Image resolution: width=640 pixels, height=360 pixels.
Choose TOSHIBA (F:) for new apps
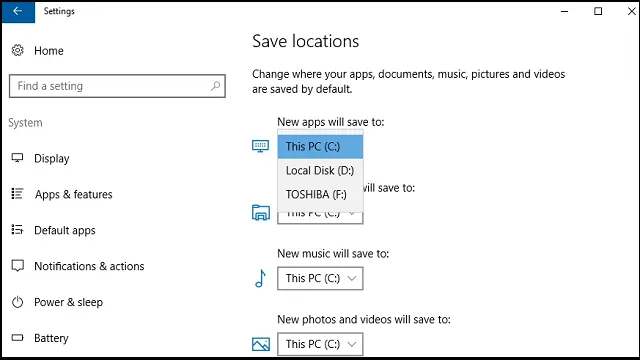coord(320,194)
